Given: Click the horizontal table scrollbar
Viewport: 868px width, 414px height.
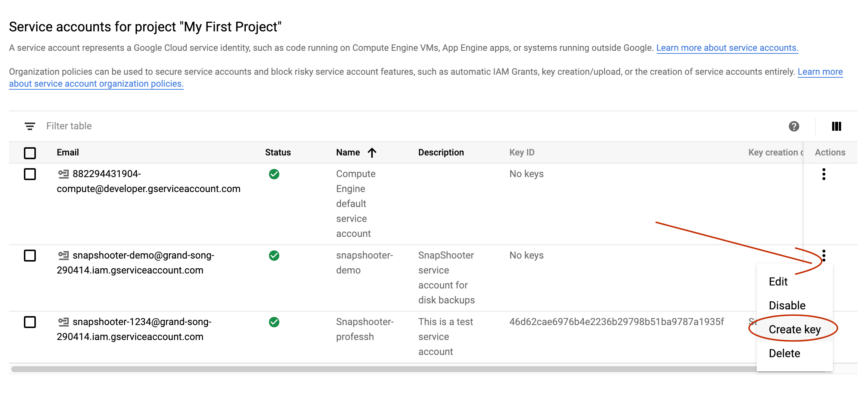Looking at the screenshot, I should click(x=373, y=369).
